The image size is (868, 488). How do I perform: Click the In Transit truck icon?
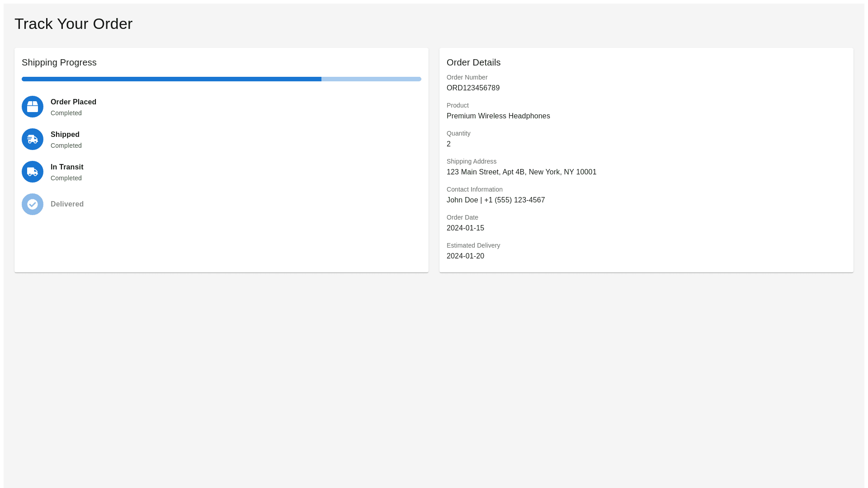[33, 172]
